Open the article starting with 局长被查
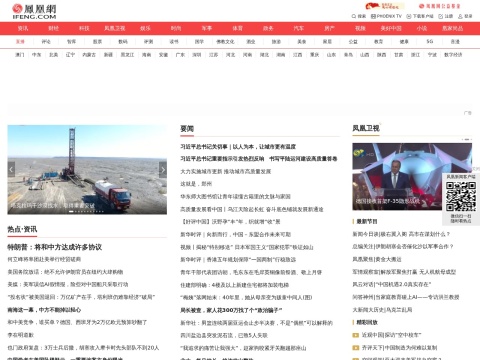This screenshot has width=480, height=360. (231, 310)
